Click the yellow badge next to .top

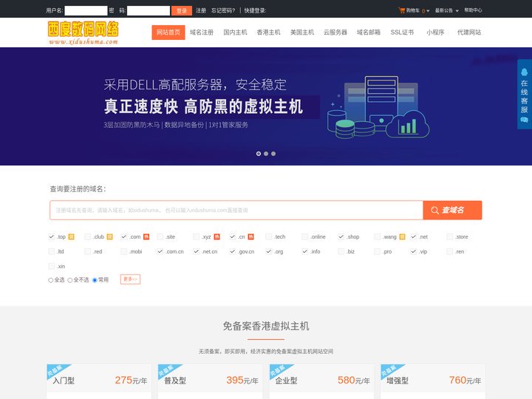tap(71, 237)
